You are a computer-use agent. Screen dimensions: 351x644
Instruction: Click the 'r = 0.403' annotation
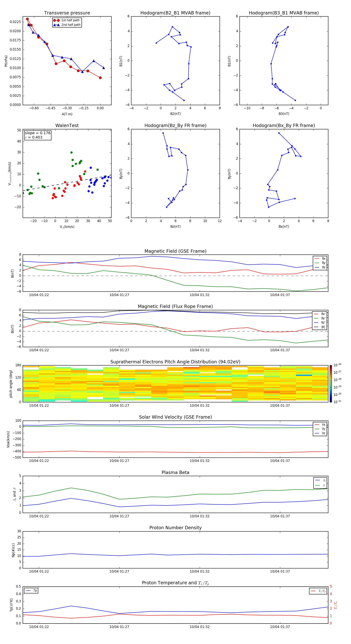(34, 137)
